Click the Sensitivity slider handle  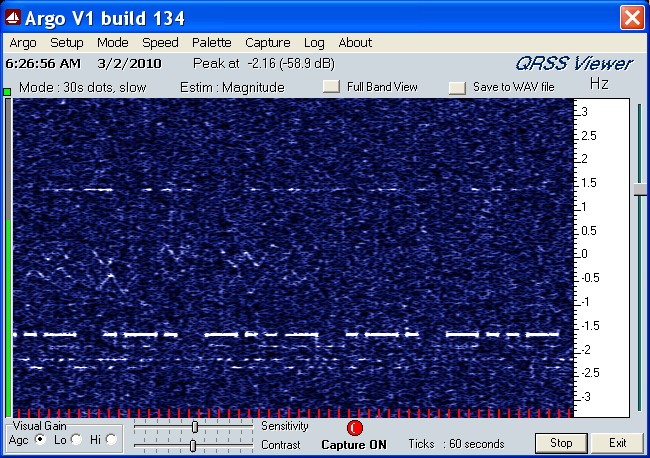point(195,426)
